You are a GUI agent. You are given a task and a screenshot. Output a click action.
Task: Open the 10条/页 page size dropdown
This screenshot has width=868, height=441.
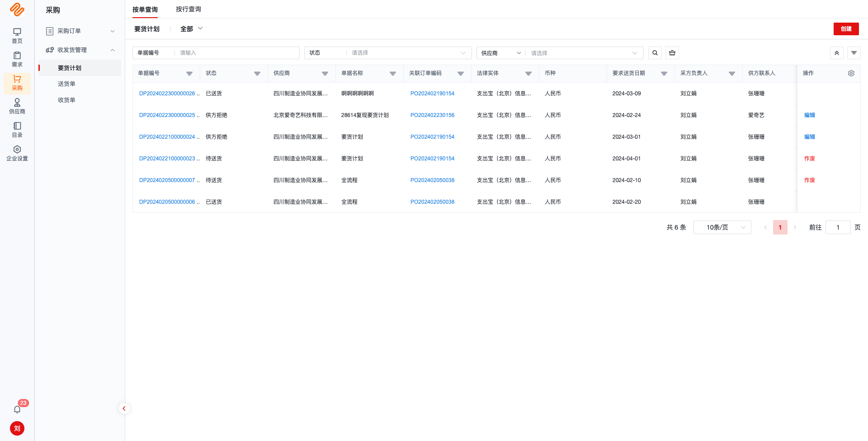[722, 227]
